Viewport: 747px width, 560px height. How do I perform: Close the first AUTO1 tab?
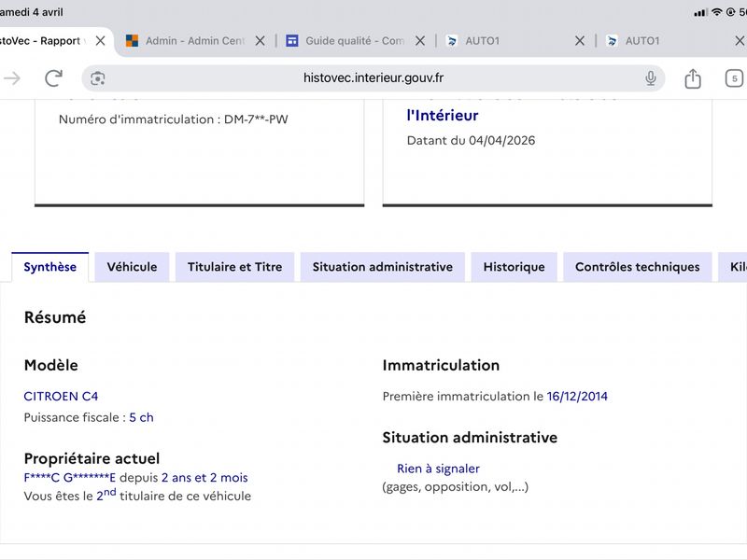pos(580,41)
